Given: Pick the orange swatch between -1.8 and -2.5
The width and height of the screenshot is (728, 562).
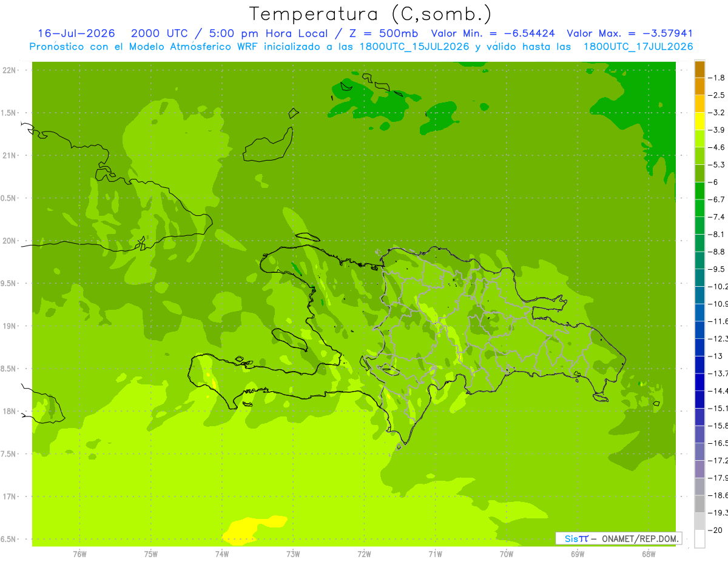Looking at the screenshot, I should tap(699, 87).
